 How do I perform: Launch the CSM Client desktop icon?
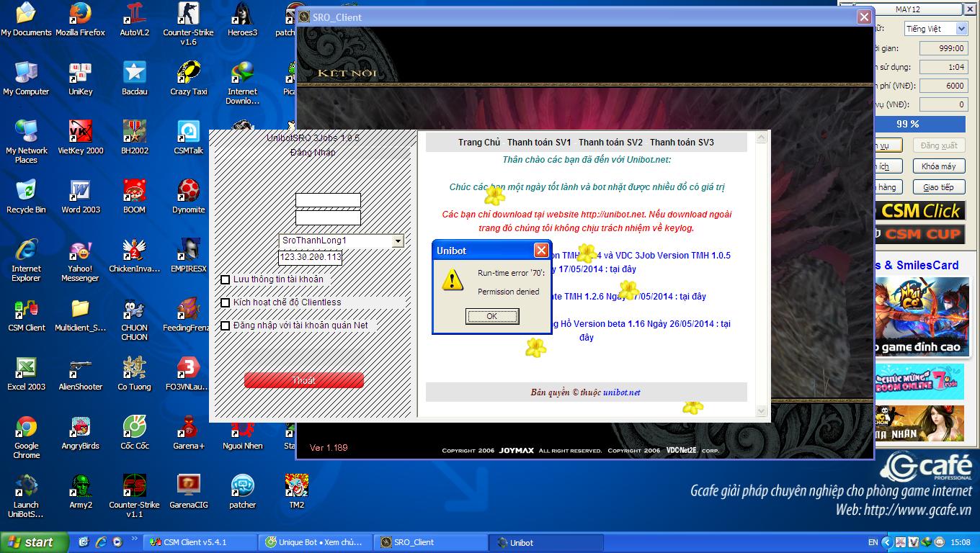point(26,315)
